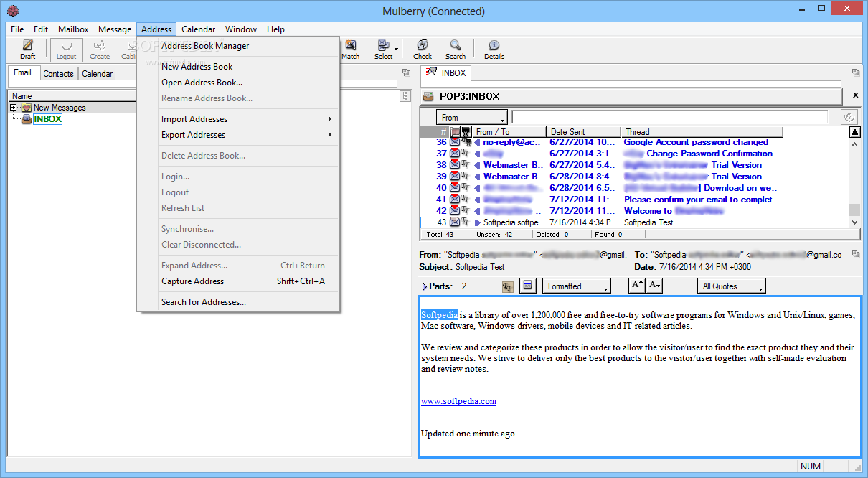Click the quick search cancel icon
Image resolution: width=868 pixels, height=478 pixels.
pyautogui.click(x=849, y=116)
